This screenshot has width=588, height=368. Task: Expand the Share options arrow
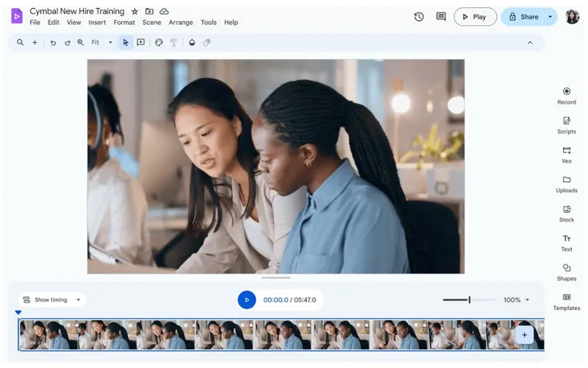coord(550,17)
